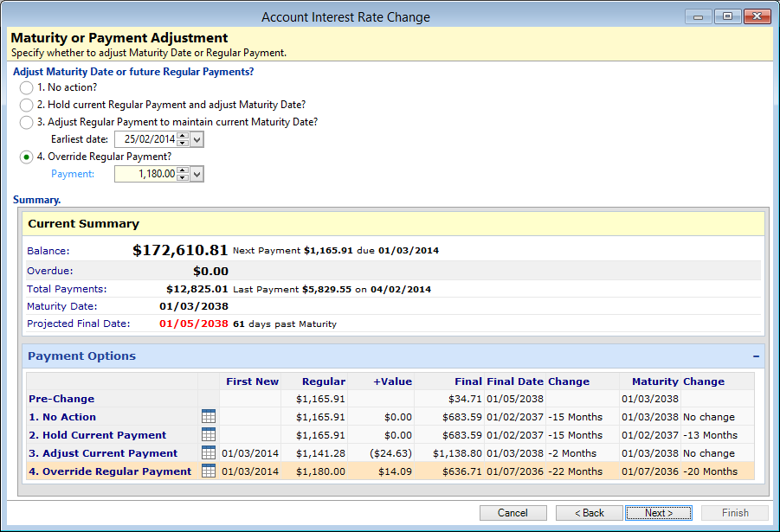Click Total Payments value $12,825.01
The image size is (780, 532).
tap(197, 289)
